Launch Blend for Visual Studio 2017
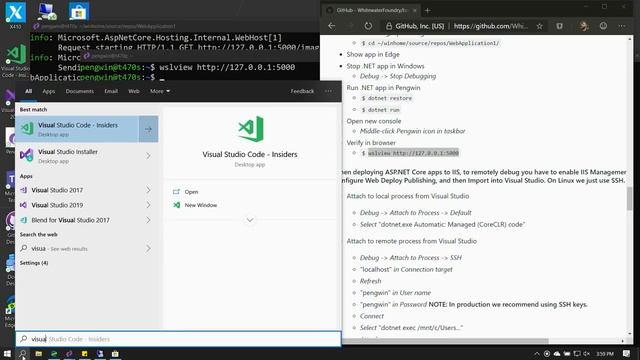The width and height of the screenshot is (640, 360). click(x=78, y=220)
